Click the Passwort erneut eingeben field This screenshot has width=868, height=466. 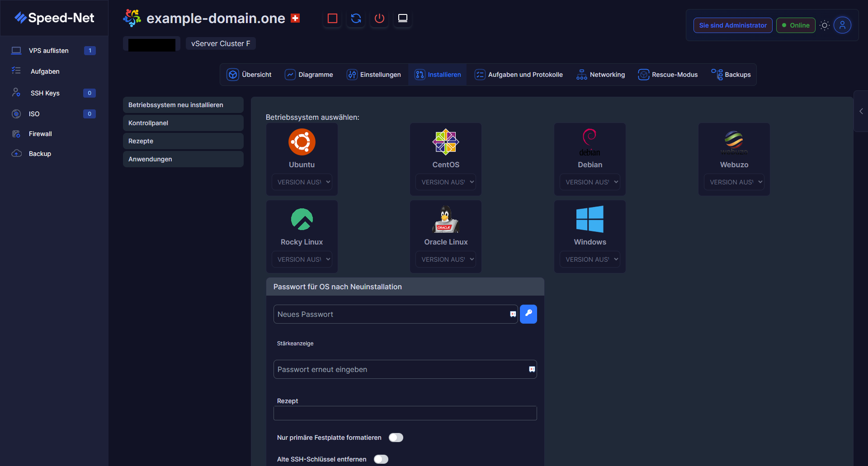coord(405,369)
